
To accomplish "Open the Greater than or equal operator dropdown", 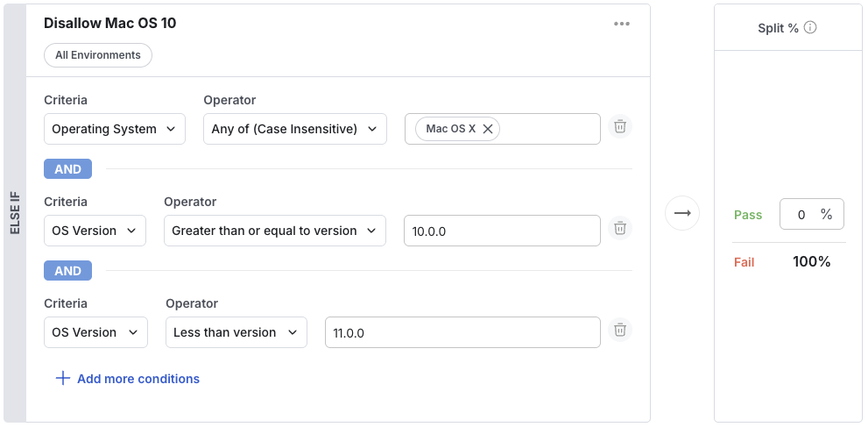I will [x=275, y=231].
